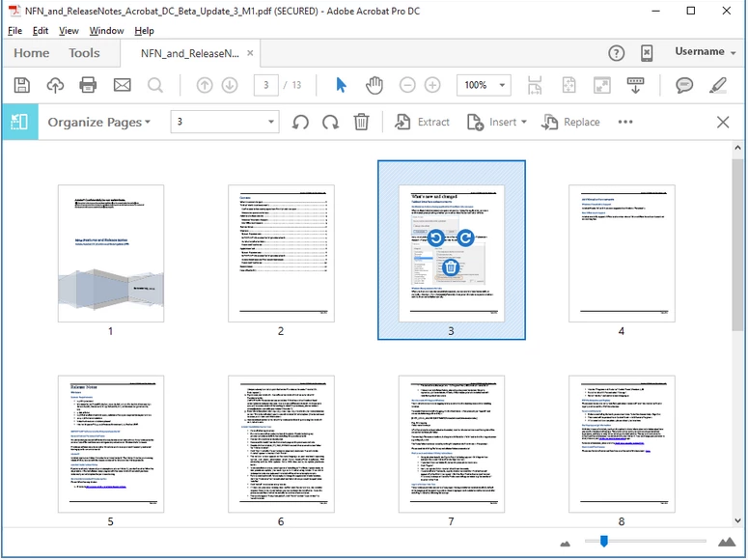
Task: Select the NFN_and_ReleaseN... document tab
Action: click(190, 53)
